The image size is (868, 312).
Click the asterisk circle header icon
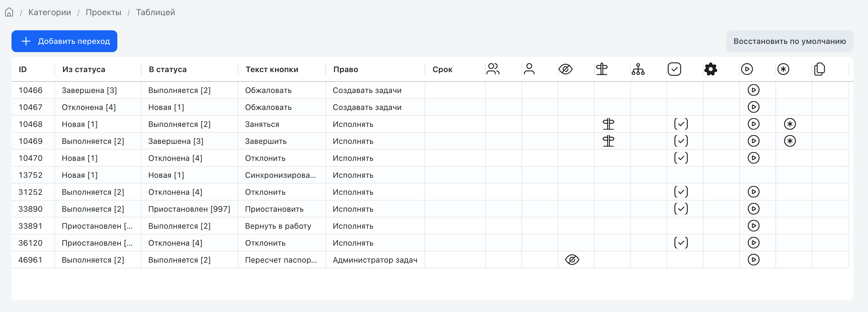click(783, 69)
